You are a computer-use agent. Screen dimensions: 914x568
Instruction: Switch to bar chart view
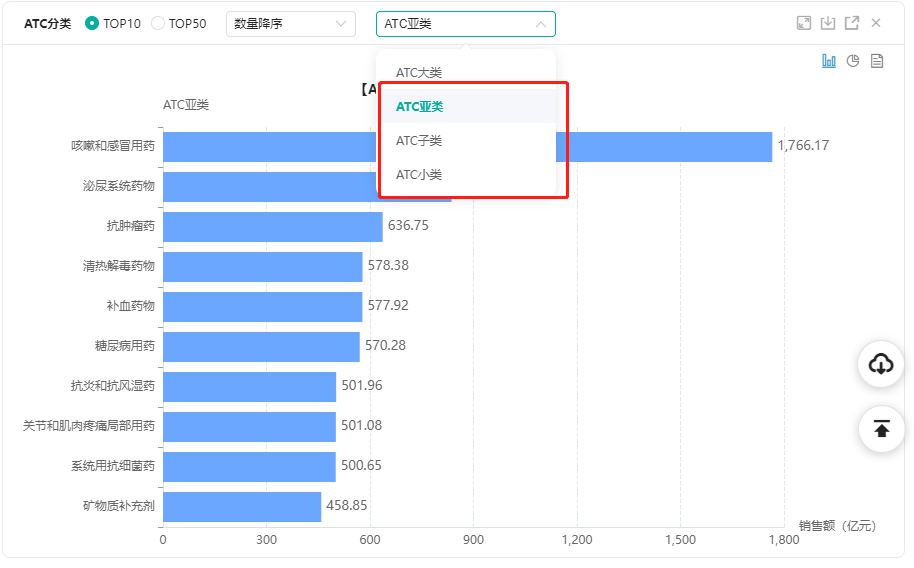pos(829,61)
